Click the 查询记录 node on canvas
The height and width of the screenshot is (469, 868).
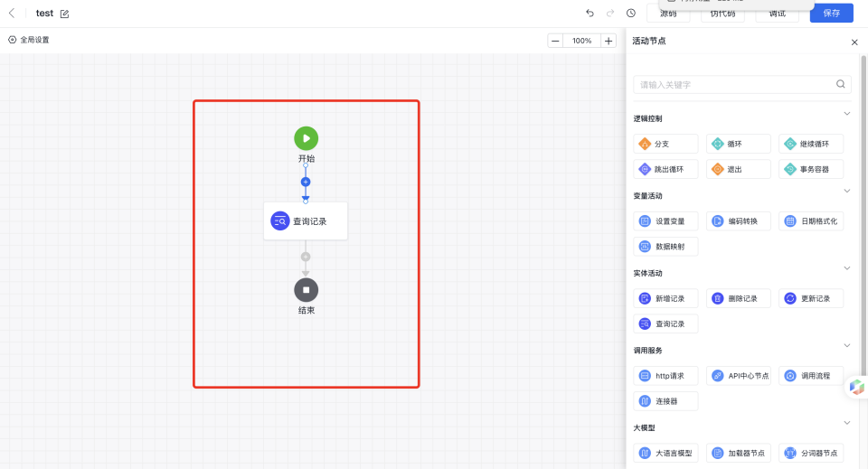tap(306, 221)
